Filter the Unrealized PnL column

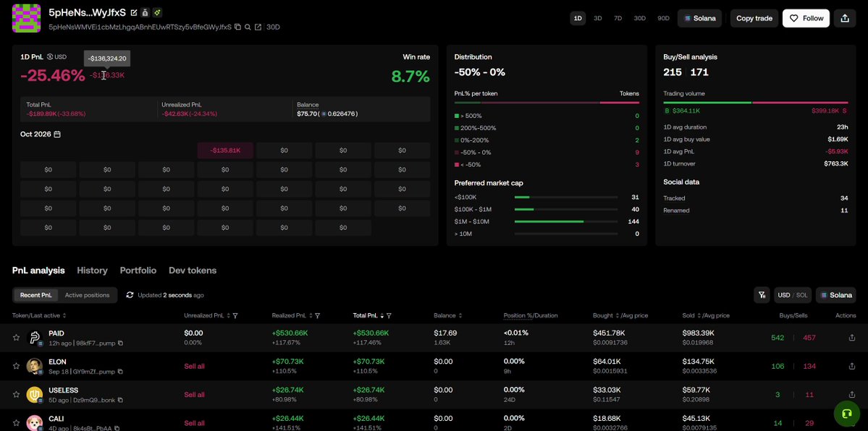(235, 316)
